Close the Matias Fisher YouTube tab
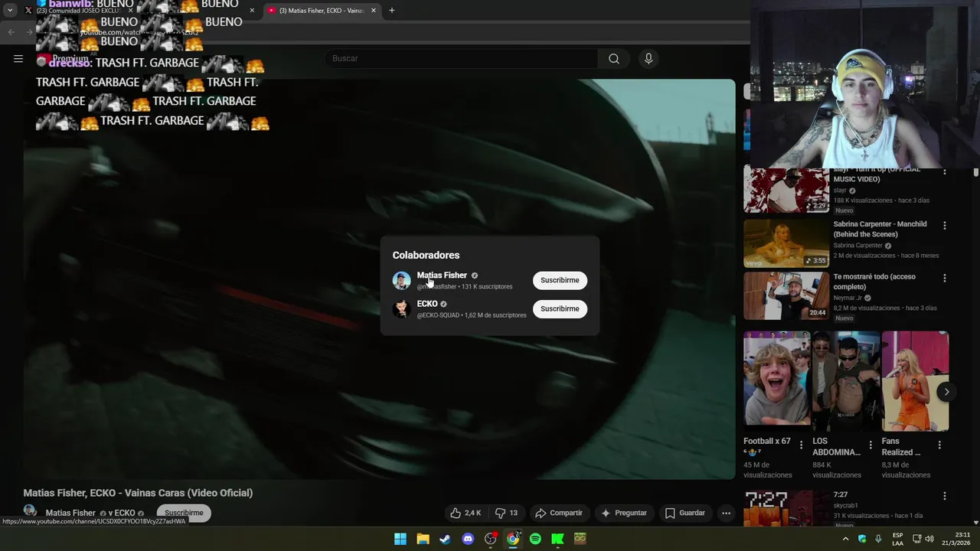980x551 pixels. point(374,11)
